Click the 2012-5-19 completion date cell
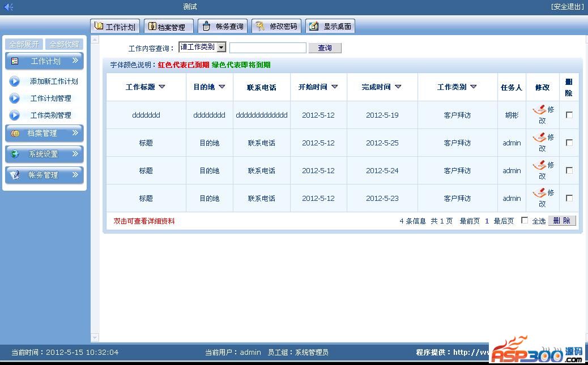This screenshot has height=365, width=588. point(382,115)
